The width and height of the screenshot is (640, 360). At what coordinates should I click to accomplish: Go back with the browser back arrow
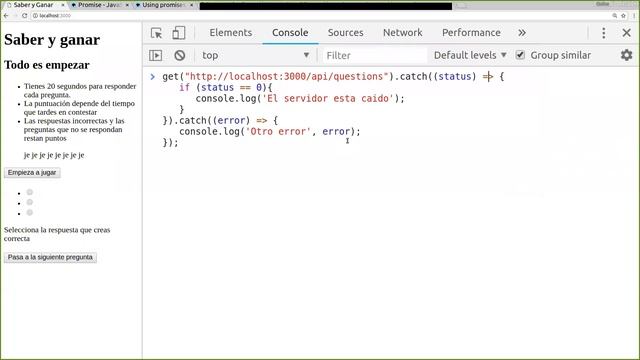pos(6,16)
